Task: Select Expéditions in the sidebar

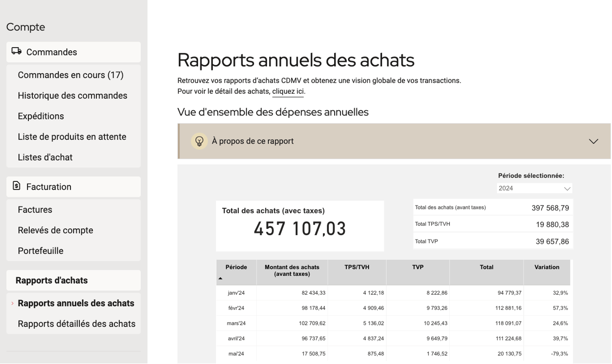Action: [41, 116]
